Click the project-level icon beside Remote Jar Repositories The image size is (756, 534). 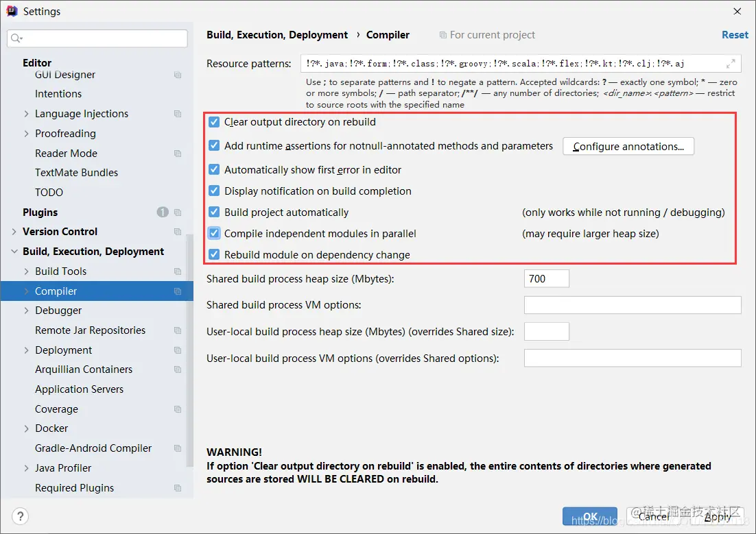point(178,330)
